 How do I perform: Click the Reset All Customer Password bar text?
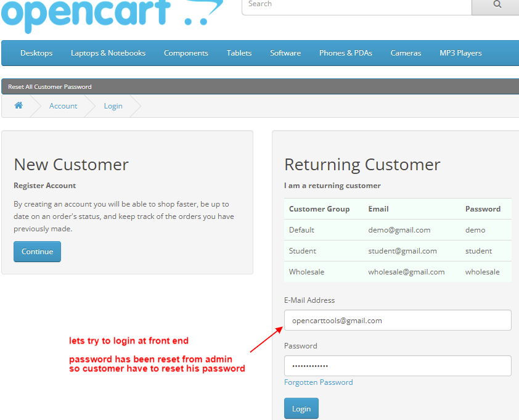click(50, 87)
